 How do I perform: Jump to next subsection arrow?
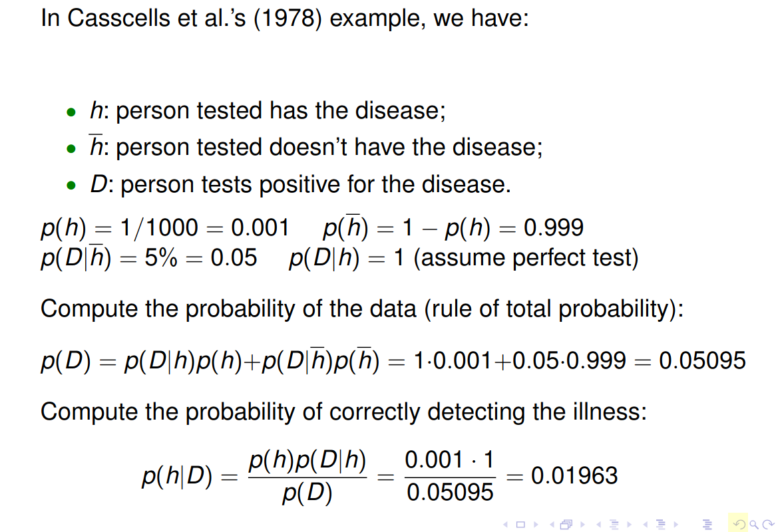click(x=630, y=524)
